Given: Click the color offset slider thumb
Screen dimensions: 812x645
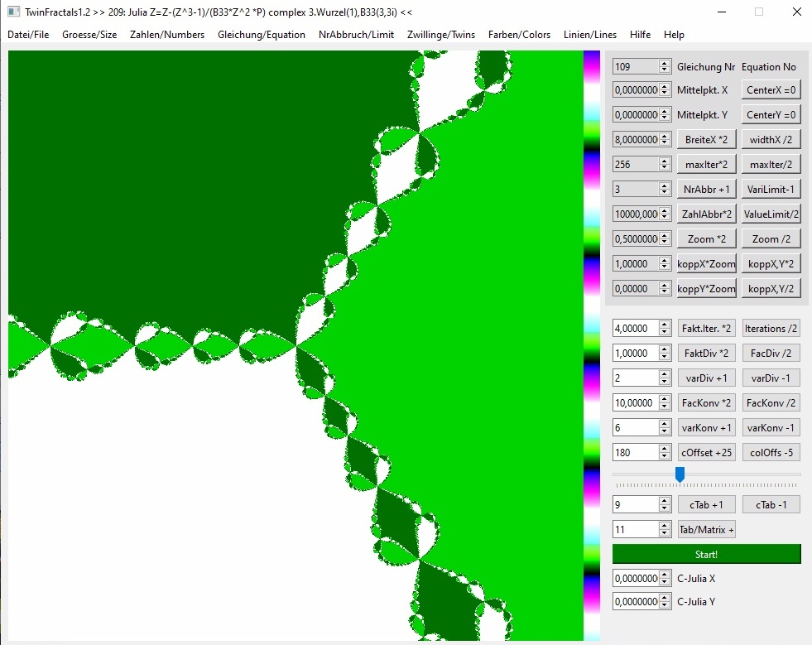Looking at the screenshot, I should coord(680,474).
